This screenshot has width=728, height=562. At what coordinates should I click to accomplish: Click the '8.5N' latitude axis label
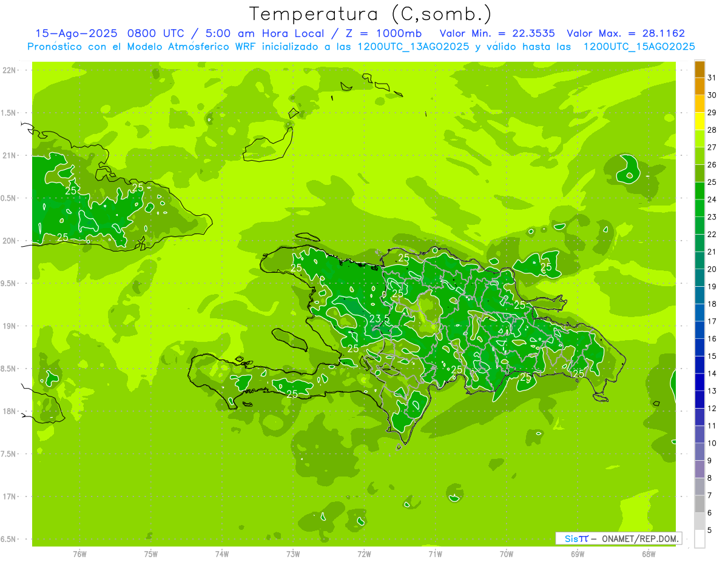pos(10,369)
